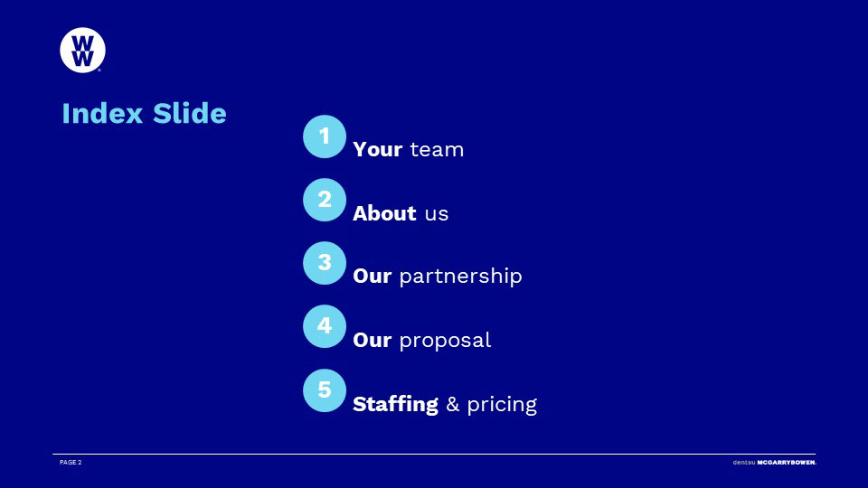The height and width of the screenshot is (488, 868).
Task: Click the Index Slide title
Action: (x=144, y=114)
